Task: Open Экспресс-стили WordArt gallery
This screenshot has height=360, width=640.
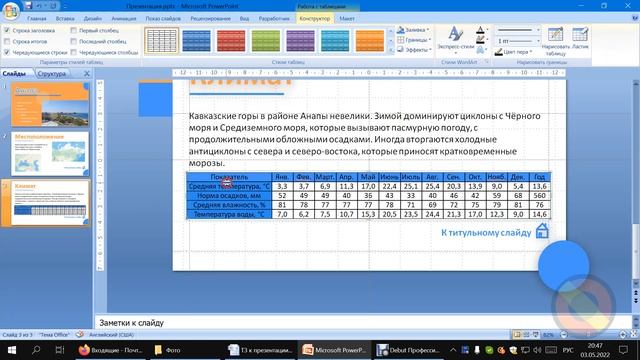Action: (x=456, y=40)
